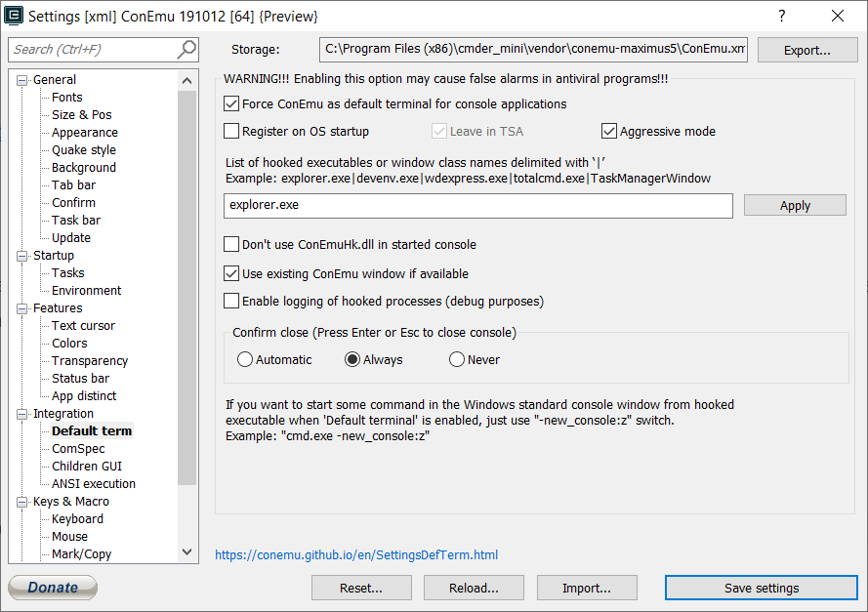This screenshot has width=868, height=612.
Task: Open the SettingsDefTerm documentation link
Action: [x=356, y=555]
